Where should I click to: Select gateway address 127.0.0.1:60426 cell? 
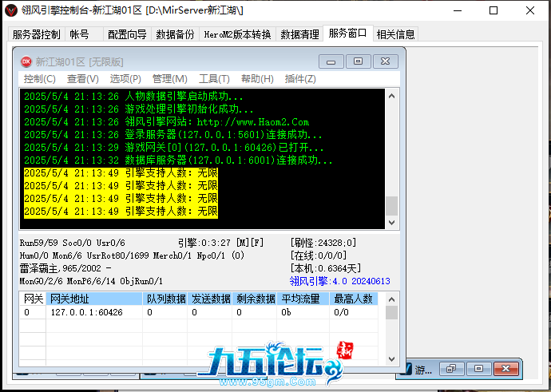[x=94, y=312]
